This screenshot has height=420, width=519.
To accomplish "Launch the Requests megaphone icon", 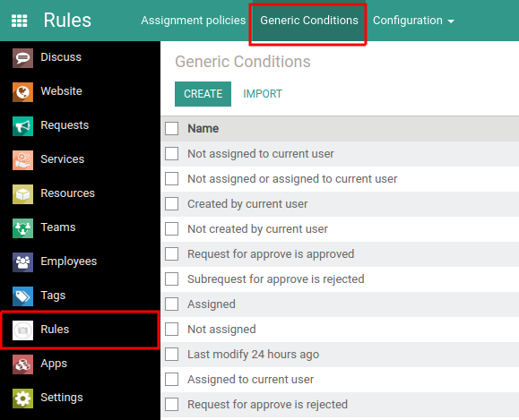I will pos(22,126).
